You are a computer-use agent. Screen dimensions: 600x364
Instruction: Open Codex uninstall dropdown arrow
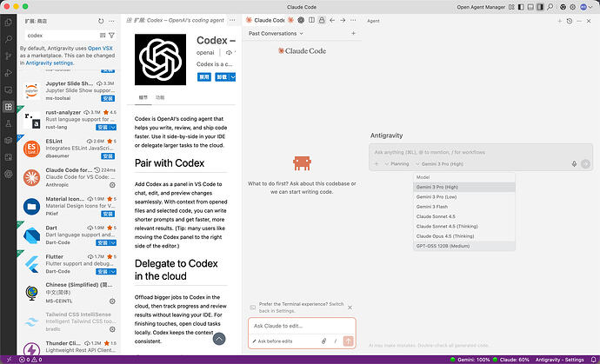tap(233, 76)
